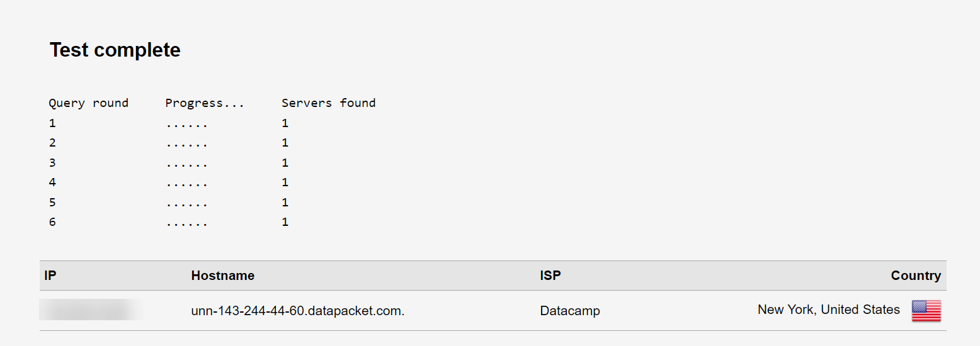Click the Hostname column header
This screenshot has height=346, width=980.
tap(223, 276)
